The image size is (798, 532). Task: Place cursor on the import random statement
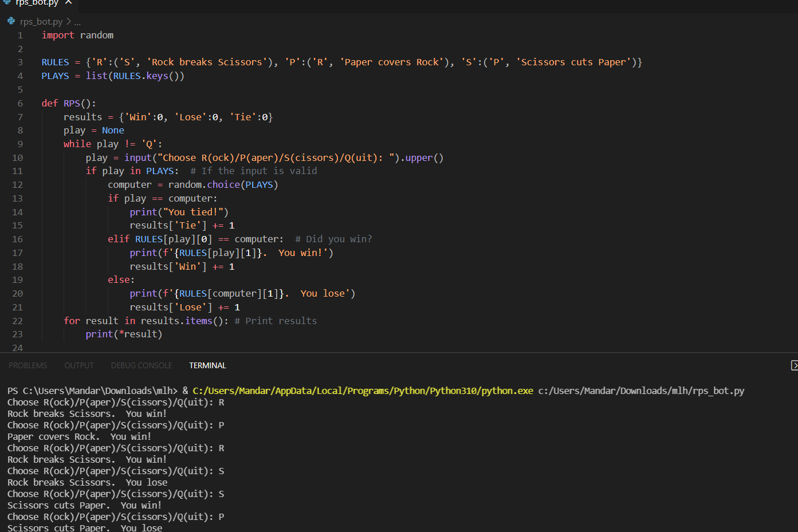[x=77, y=35]
